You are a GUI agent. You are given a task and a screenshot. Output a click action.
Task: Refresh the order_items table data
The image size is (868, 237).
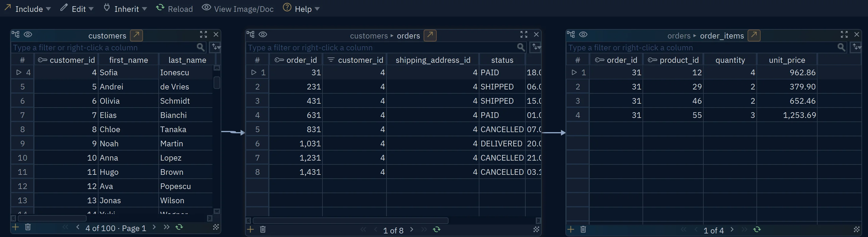click(x=757, y=230)
